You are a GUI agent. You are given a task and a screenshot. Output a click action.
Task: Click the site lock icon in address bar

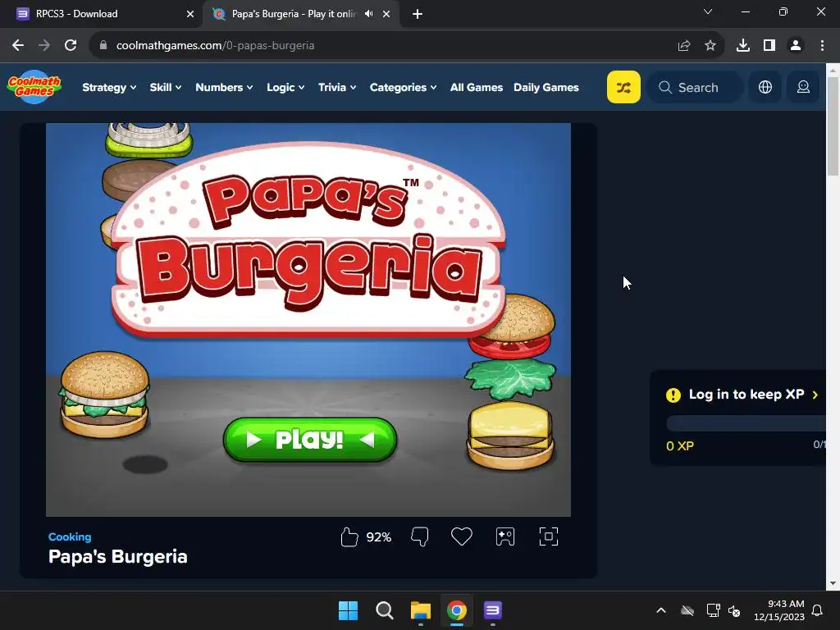tap(103, 46)
